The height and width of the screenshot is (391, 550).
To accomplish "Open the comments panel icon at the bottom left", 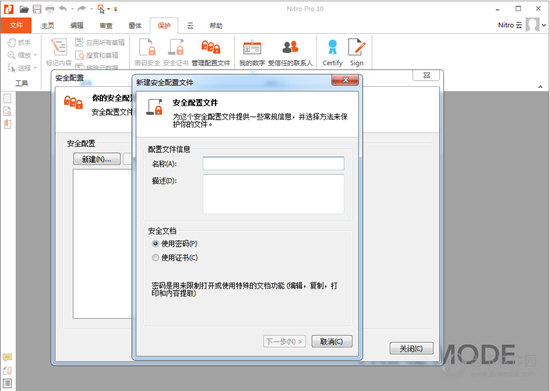I will click(x=7, y=358).
